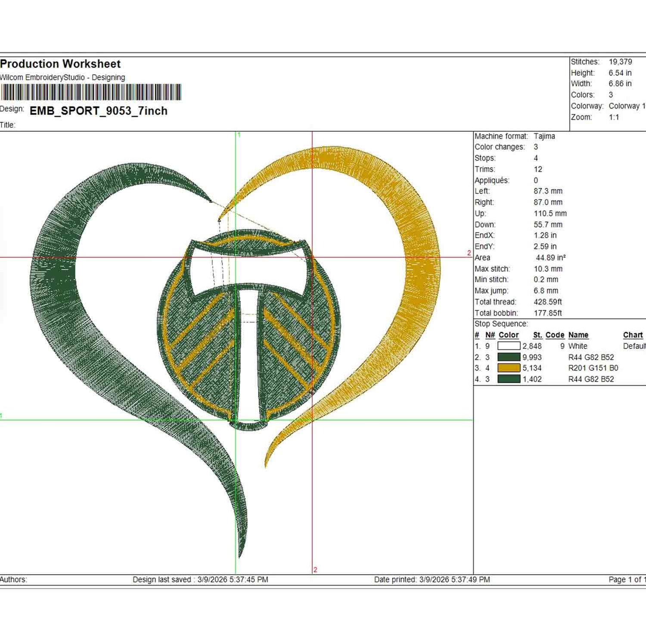Viewport: 646px width, 644px height.
Task: Click the green swatch beside 1,402 stitches
Action: [x=509, y=379]
